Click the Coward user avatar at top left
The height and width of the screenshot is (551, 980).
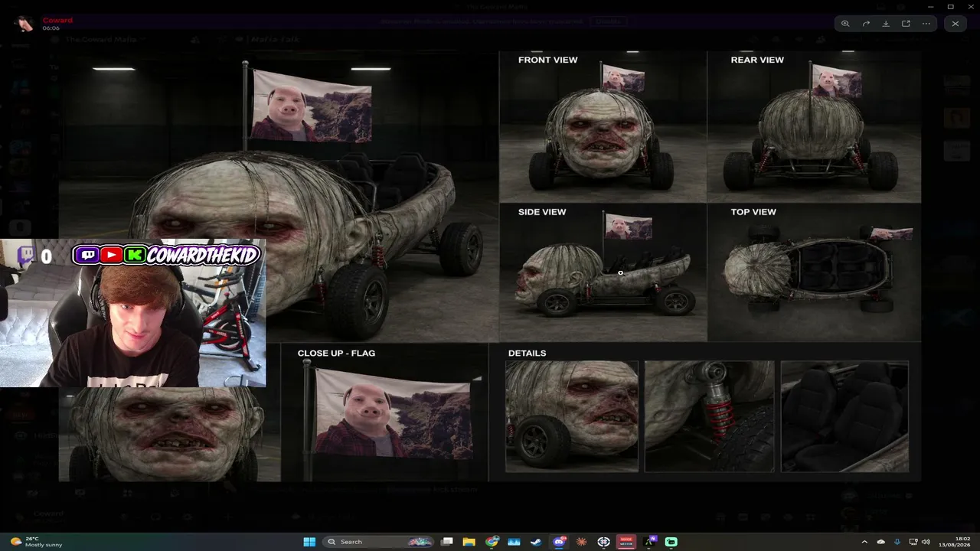(x=25, y=24)
